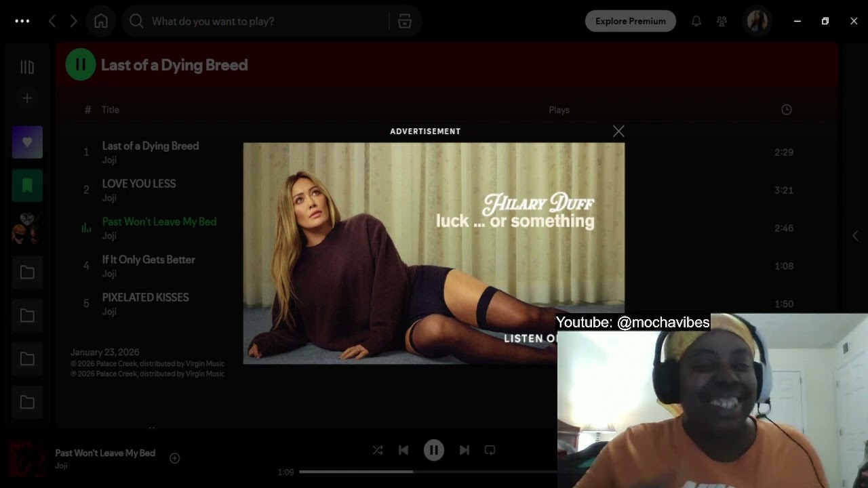Select the track 'If It Only Gets Better'
This screenshot has height=488, width=868.
pos(149,260)
